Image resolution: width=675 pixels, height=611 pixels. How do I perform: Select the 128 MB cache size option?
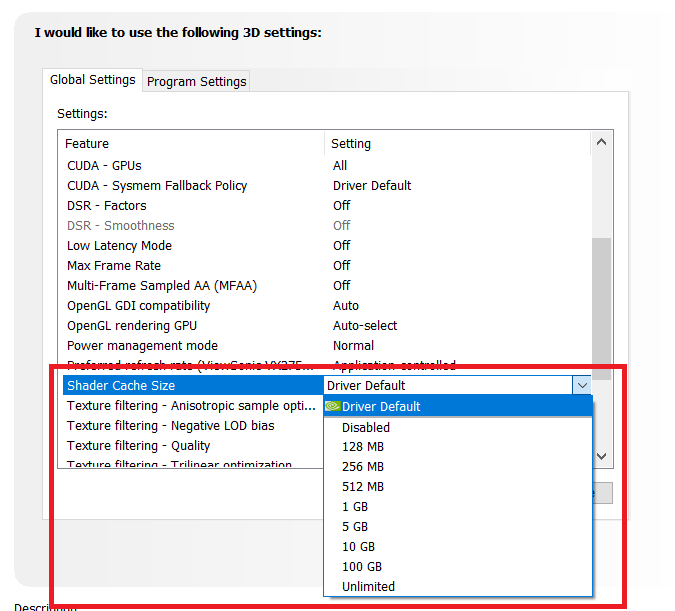[x=362, y=447]
